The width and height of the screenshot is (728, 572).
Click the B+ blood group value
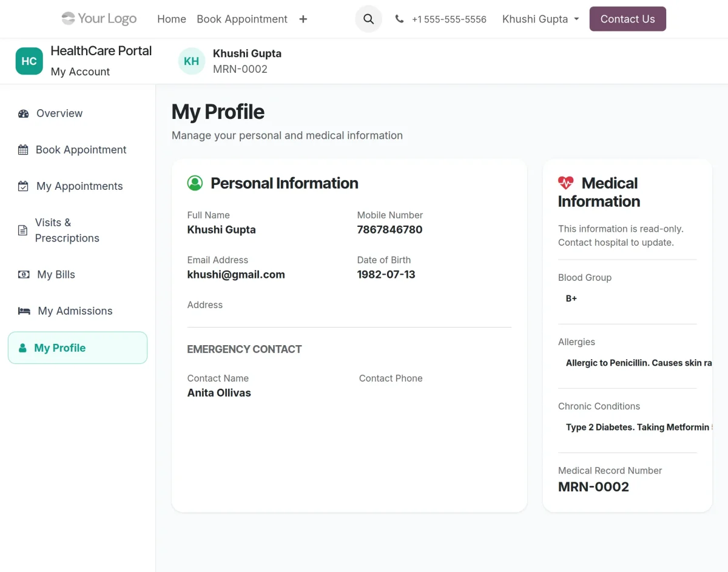pyautogui.click(x=571, y=298)
